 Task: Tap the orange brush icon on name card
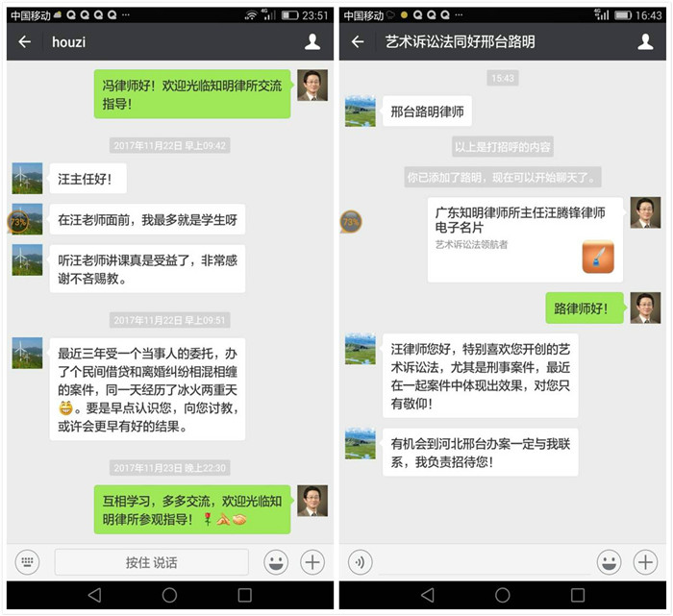[598, 257]
